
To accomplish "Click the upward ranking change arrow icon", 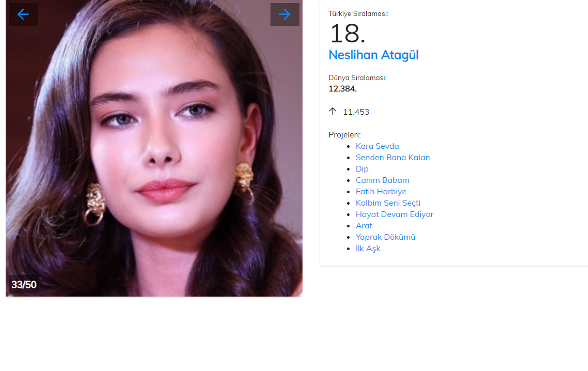I will (x=333, y=111).
